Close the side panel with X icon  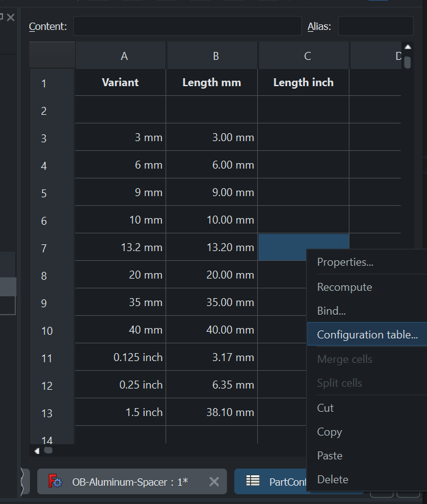pos(10,17)
